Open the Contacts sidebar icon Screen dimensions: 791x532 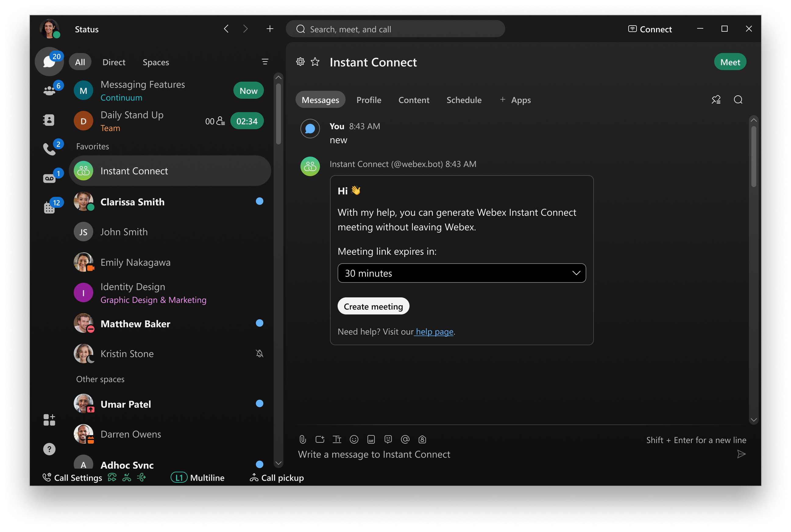49,120
